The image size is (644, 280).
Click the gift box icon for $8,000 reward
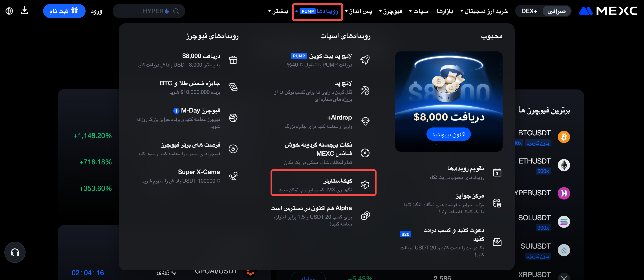pos(233,60)
